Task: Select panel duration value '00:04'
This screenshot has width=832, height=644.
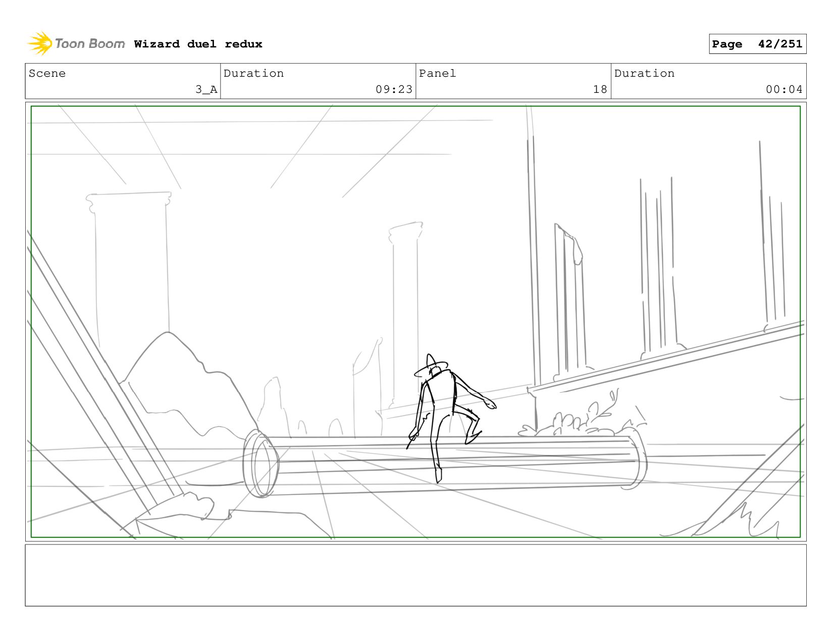Action: click(784, 89)
